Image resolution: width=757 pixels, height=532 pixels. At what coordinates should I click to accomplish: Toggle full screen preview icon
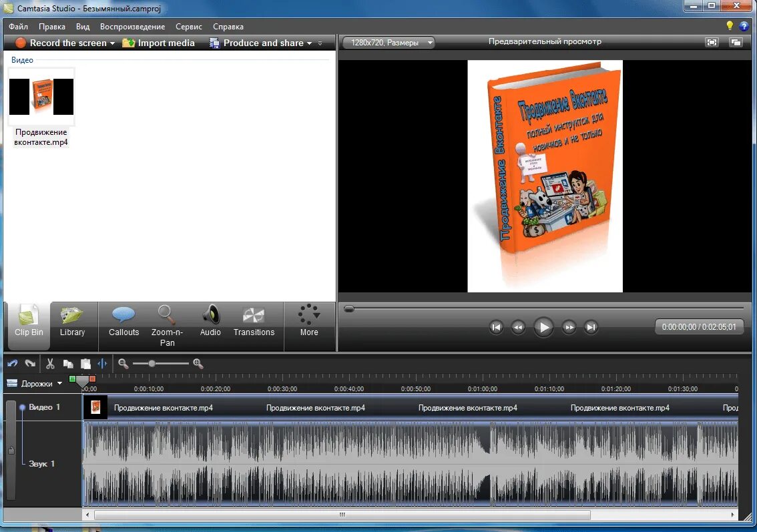712,43
